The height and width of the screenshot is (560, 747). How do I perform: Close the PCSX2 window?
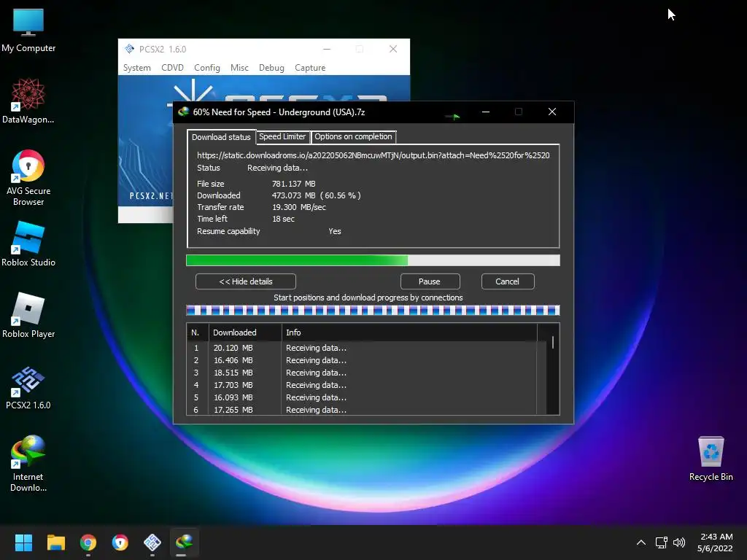[393, 49]
